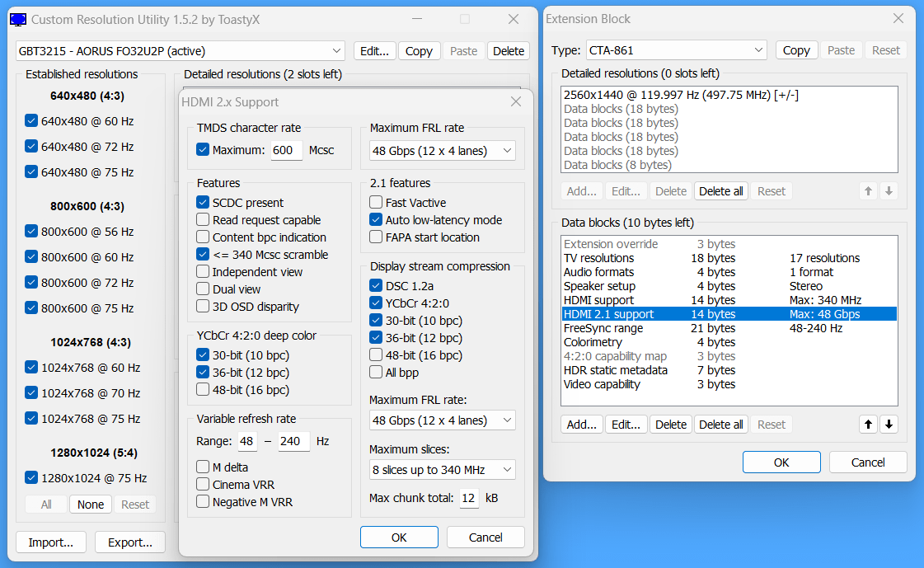Select the HDMI support row showing Max: 340 MHz
The image size is (924, 568).
[x=729, y=300]
